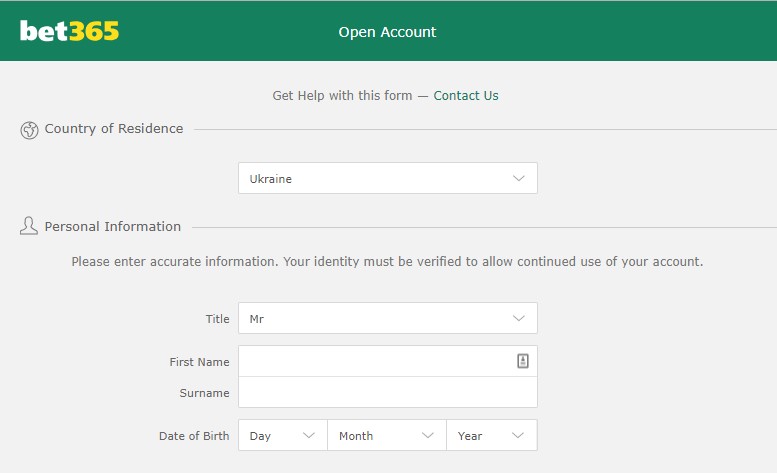This screenshot has width=777, height=473.
Task: Expand the Title dropdown showing Mr
Action: [x=388, y=318]
